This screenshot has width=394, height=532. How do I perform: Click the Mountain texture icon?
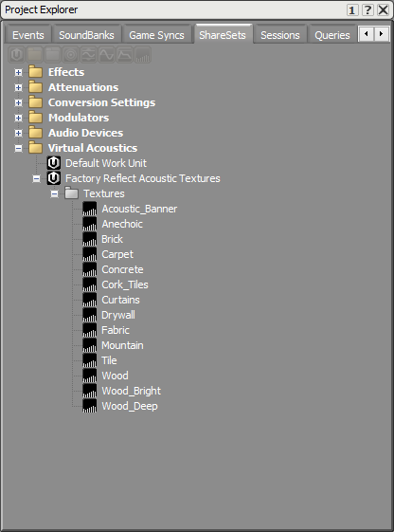90,345
